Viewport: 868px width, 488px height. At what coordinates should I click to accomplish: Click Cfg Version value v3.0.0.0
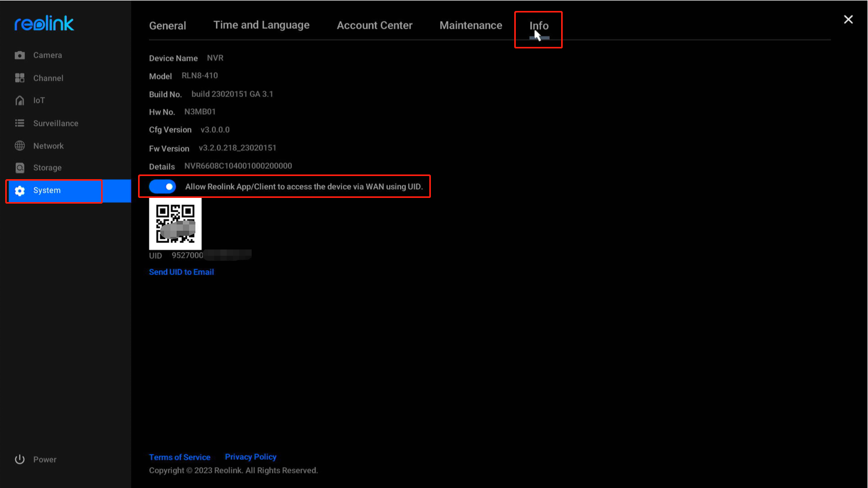(215, 130)
